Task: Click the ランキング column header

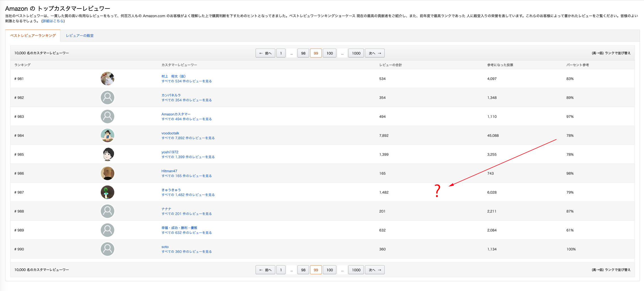Action: click(22, 65)
